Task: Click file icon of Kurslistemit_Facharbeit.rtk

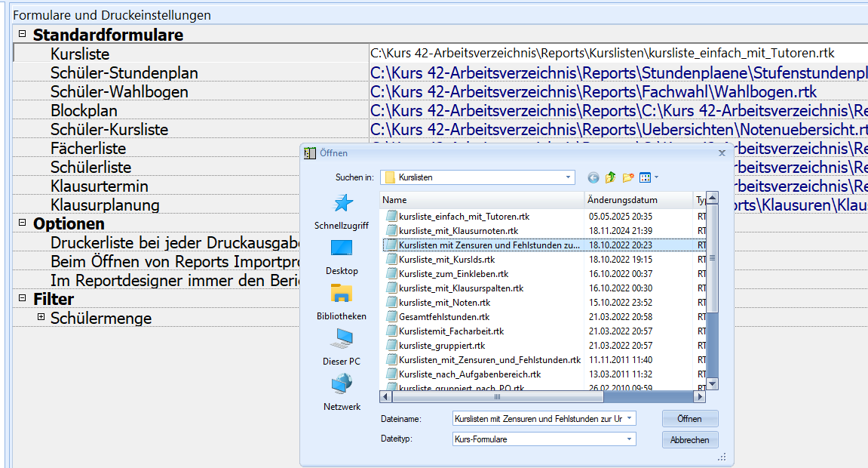Action: 391,331
